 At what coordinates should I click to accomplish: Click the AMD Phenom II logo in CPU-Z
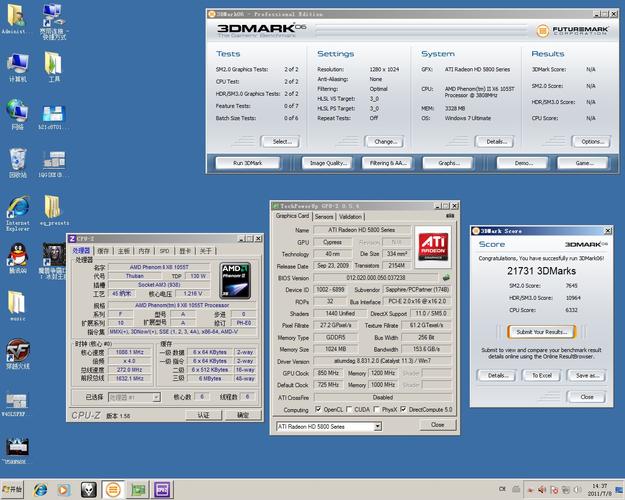click(x=233, y=278)
